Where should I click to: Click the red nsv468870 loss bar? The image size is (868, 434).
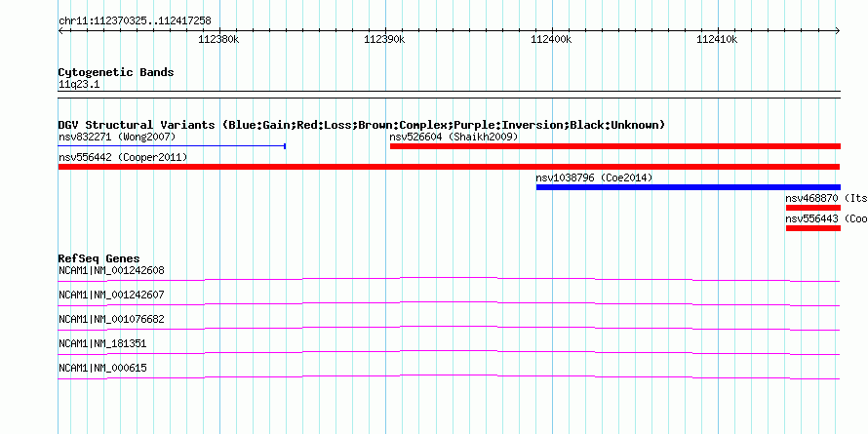click(813, 208)
